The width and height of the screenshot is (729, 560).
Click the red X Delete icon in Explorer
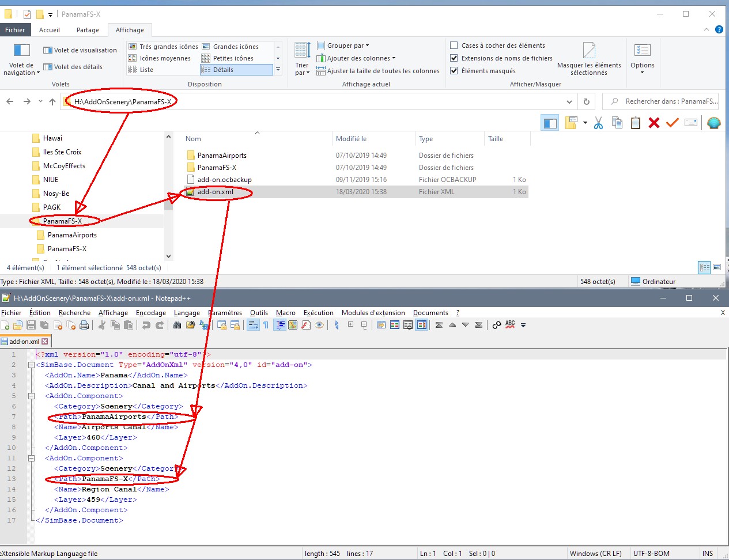654,123
